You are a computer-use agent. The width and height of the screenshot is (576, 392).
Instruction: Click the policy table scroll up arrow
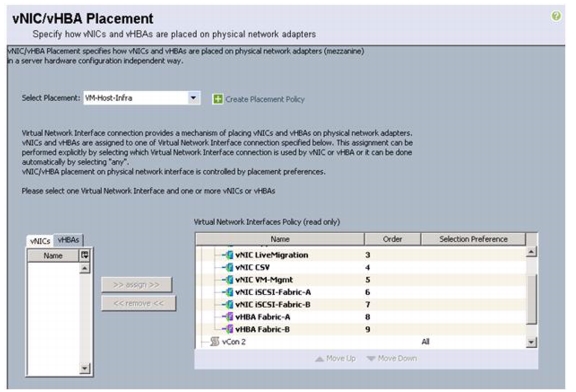coord(531,252)
